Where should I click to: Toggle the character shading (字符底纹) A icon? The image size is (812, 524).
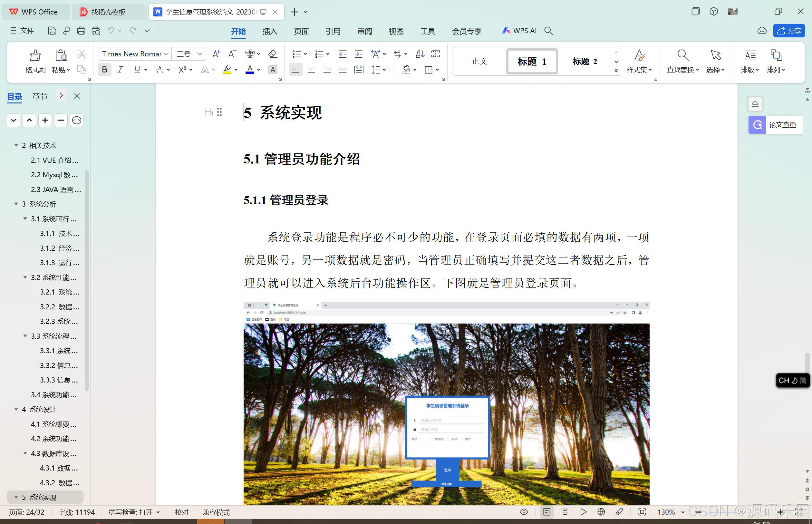(x=273, y=70)
